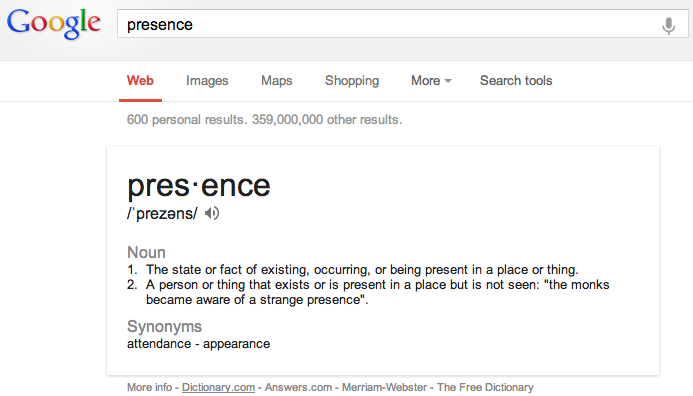Click the phonetic spelling /ˈprezəns/
This screenshot has height=396, width=693.
click(162, 213)
